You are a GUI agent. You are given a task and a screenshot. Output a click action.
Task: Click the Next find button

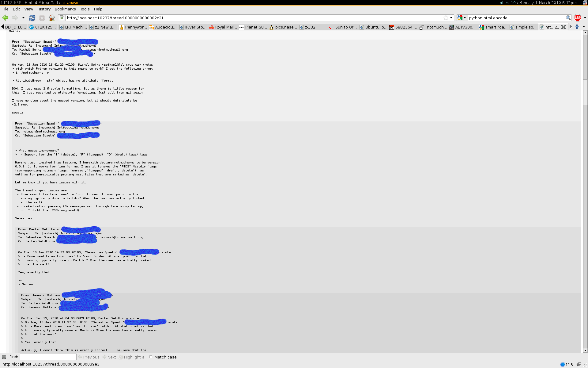(x=109, y=357)
